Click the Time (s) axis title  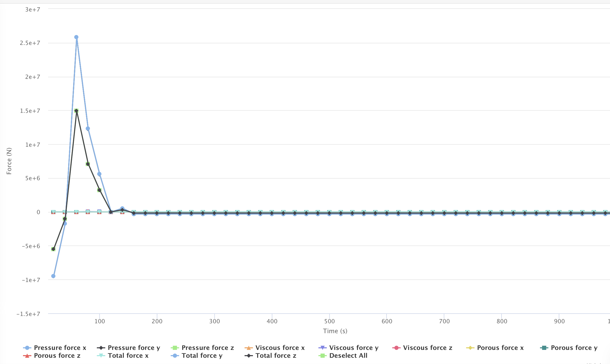click(x=335, y=331)
